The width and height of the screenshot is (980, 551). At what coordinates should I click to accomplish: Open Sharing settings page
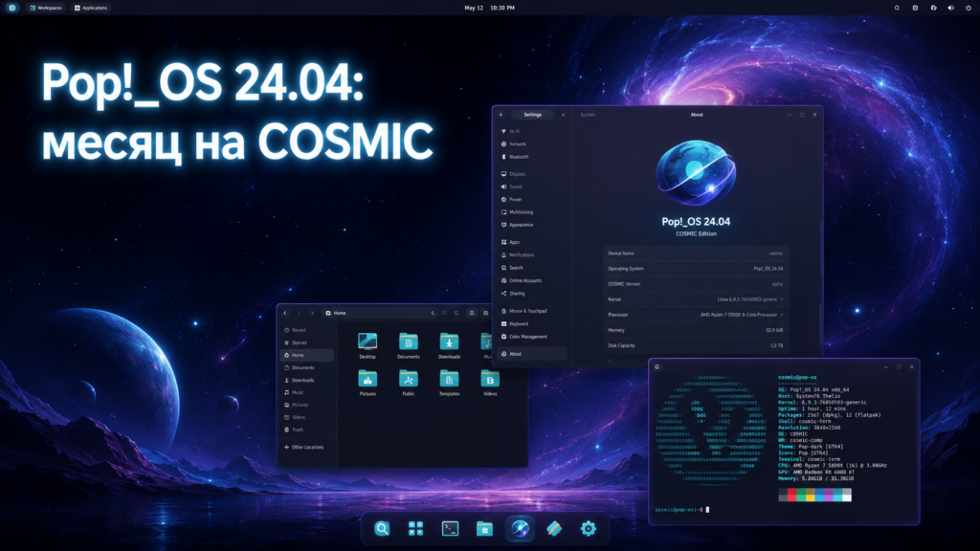532,293
